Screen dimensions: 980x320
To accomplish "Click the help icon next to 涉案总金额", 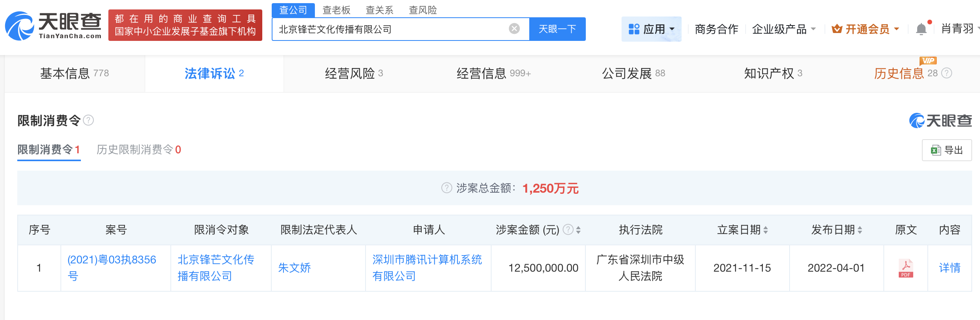I will click(446, 188).
